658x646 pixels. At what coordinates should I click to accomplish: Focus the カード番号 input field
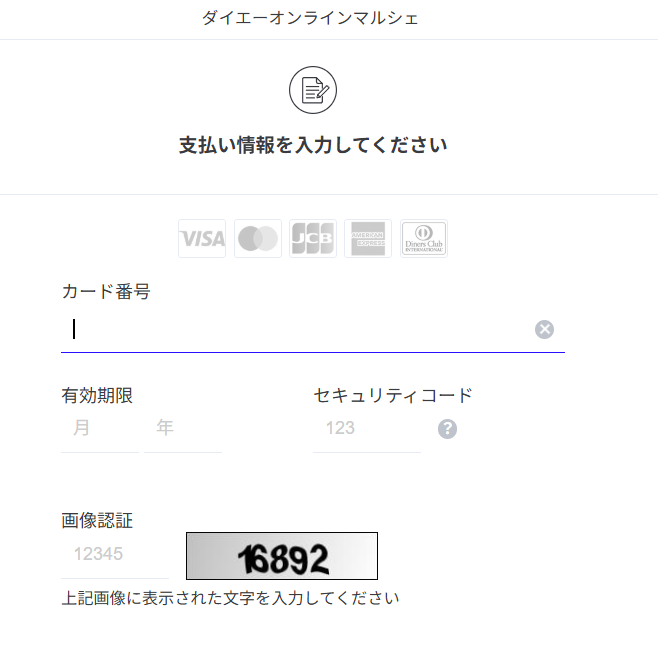pos(300,330)
